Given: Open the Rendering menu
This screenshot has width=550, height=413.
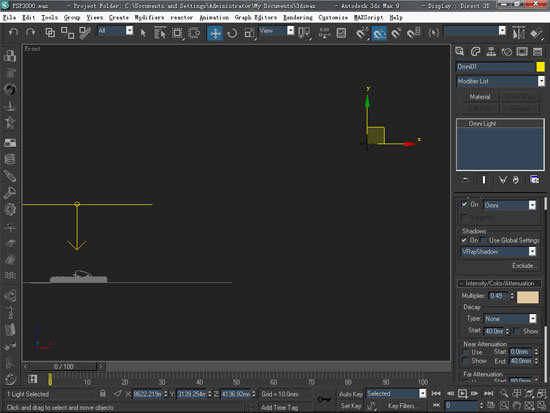Looking at the screenshot, I should [x=298, y=17].
